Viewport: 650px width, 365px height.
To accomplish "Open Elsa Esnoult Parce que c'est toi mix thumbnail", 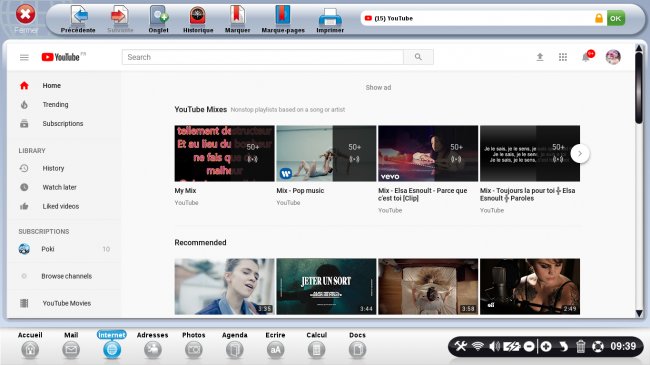I will tap(428, 153).
